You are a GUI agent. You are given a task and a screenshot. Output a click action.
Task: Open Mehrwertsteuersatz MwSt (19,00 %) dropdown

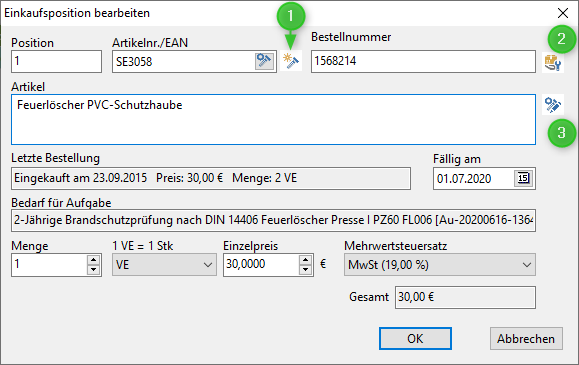(440, 265)
